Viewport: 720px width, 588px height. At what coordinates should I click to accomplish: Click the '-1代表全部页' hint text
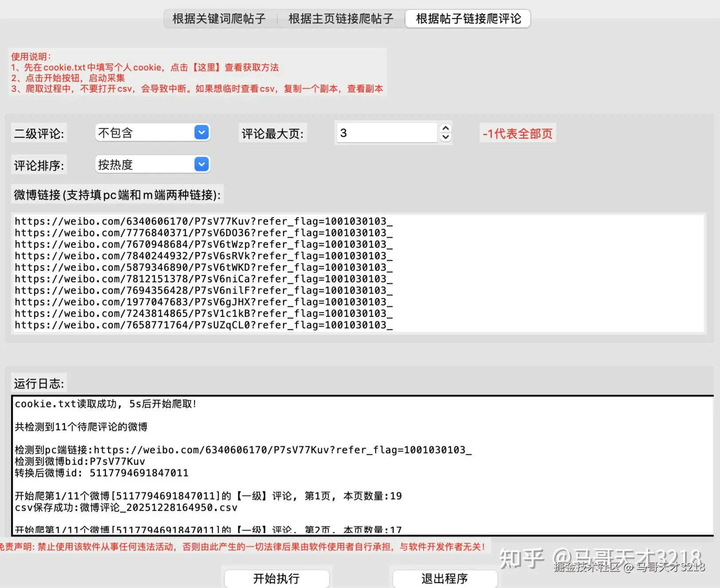pyautogui.click(x=518, y=133)
